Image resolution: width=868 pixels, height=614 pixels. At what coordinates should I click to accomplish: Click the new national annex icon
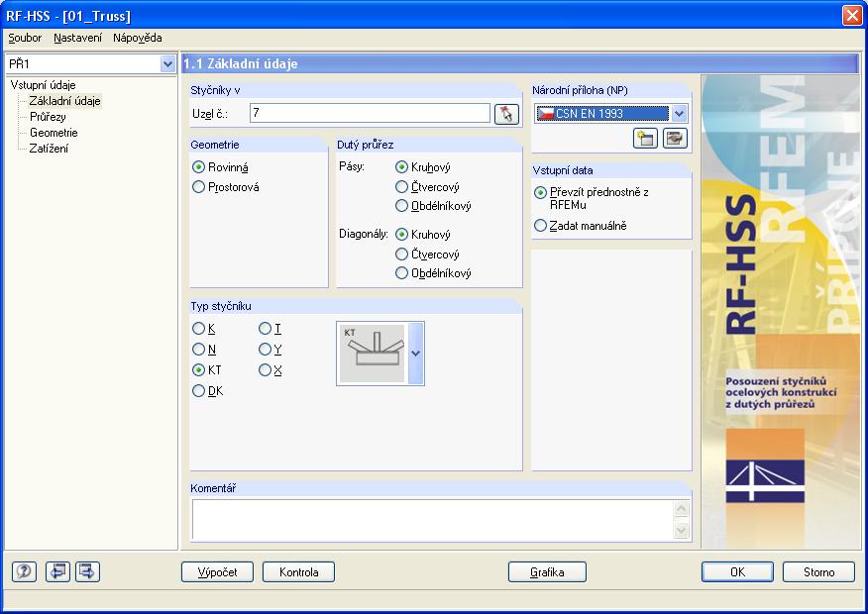pos(645,139)
